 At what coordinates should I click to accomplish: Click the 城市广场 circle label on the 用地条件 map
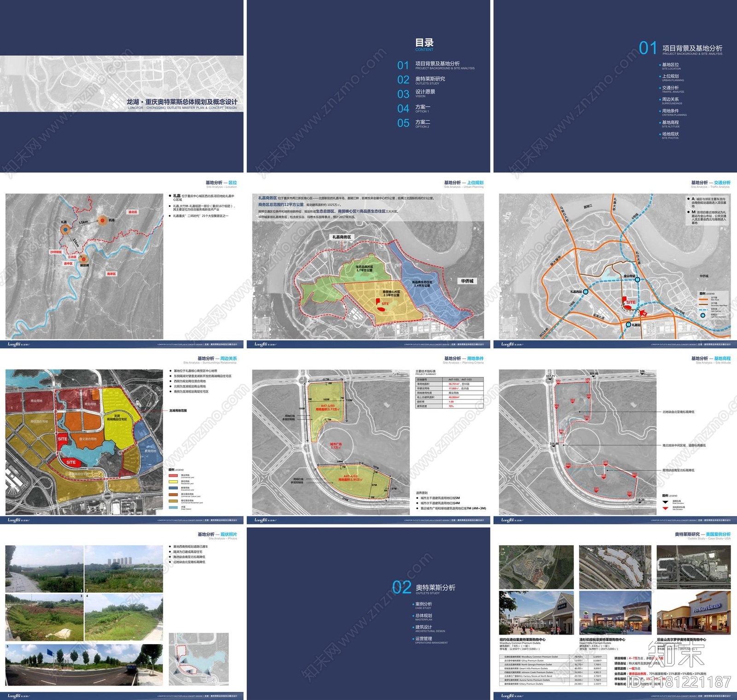pyautogui.click(x=336, y=446)
